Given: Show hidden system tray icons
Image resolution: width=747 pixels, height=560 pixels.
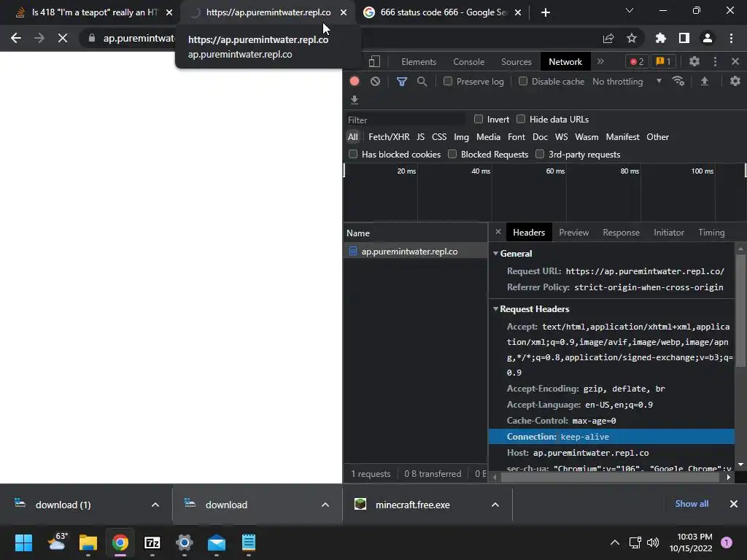Looking at the screenshot, I should pos(615,542).
